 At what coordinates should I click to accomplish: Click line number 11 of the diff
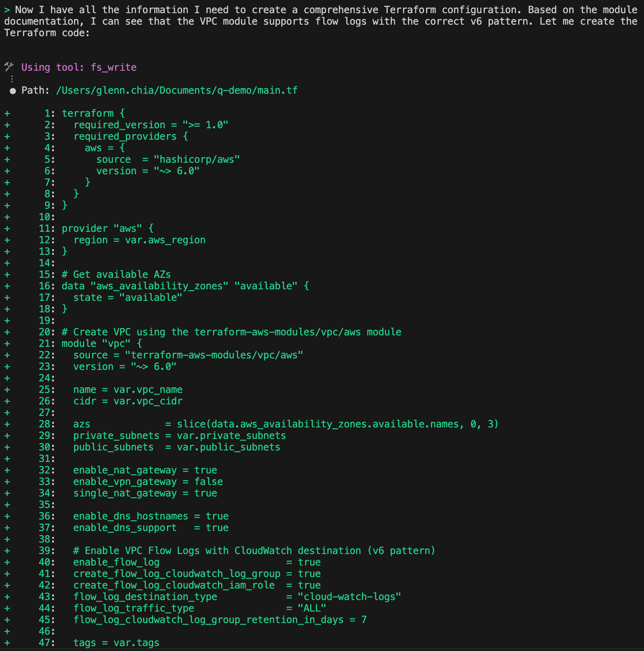pyautogui.click(x=46, y=229)
